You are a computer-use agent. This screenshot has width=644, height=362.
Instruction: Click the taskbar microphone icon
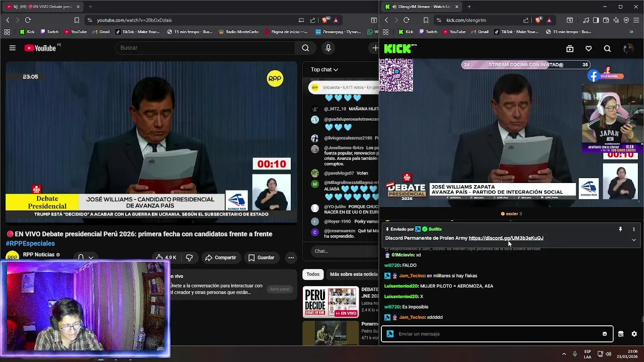point(575,354)
